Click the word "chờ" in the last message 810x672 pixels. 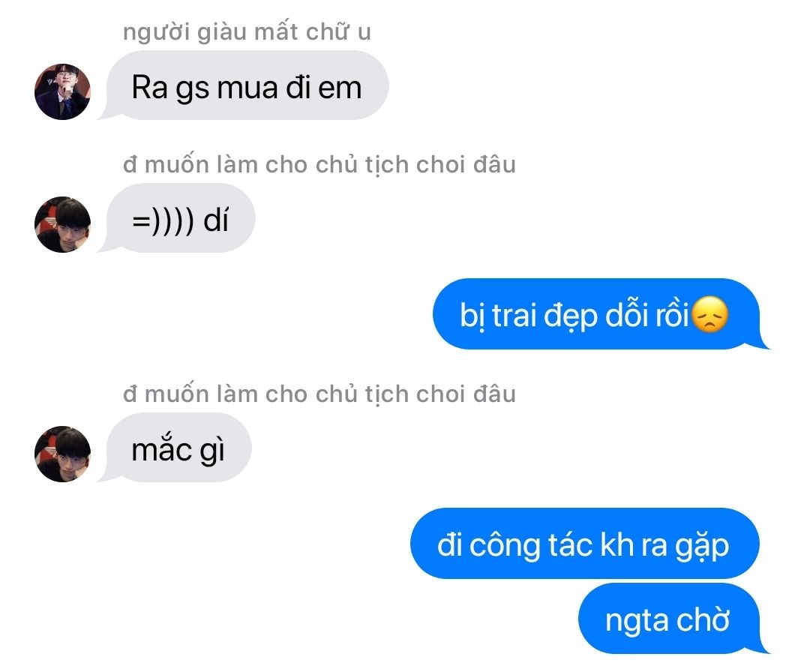coord(703,619)
